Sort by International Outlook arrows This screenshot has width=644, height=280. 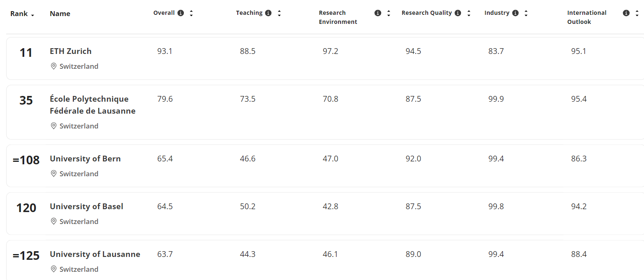637,13
